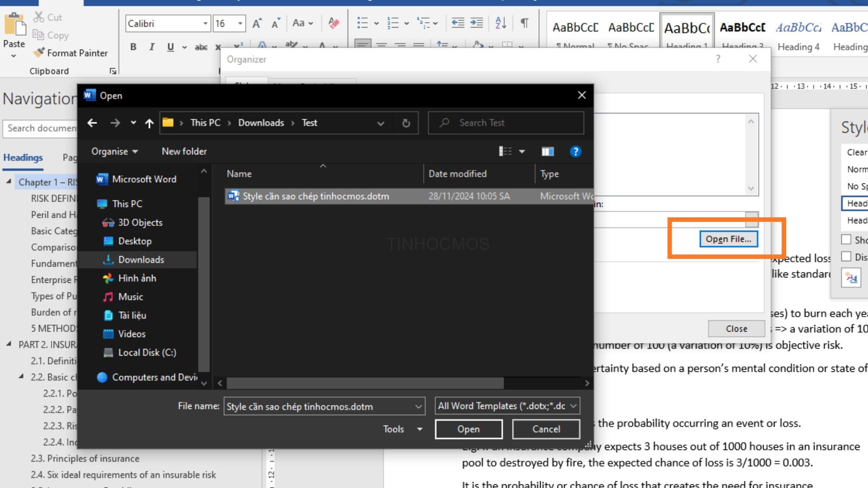Image resolution: width=868 pixels, height=488 pixels.
Task: Click the Open button in dialog
Action: pyautogui.click(x=468, y=429)
